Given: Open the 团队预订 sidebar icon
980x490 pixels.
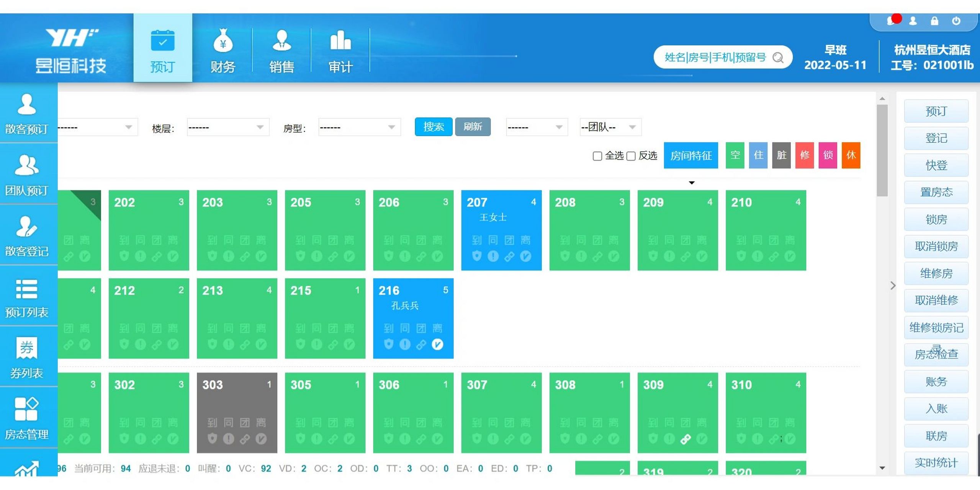Looking at the screenshot, I should coord(27,174).
